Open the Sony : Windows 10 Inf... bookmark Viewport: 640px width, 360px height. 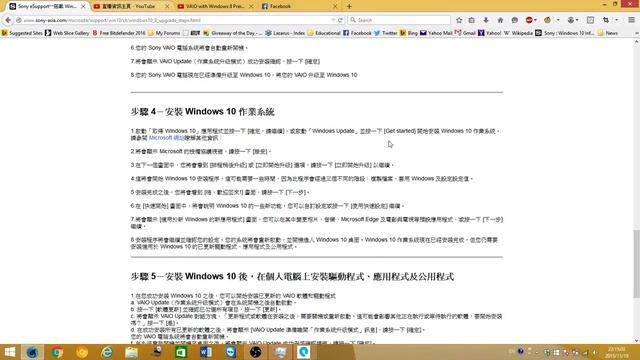pyautogui.click(x=565, y=33)
